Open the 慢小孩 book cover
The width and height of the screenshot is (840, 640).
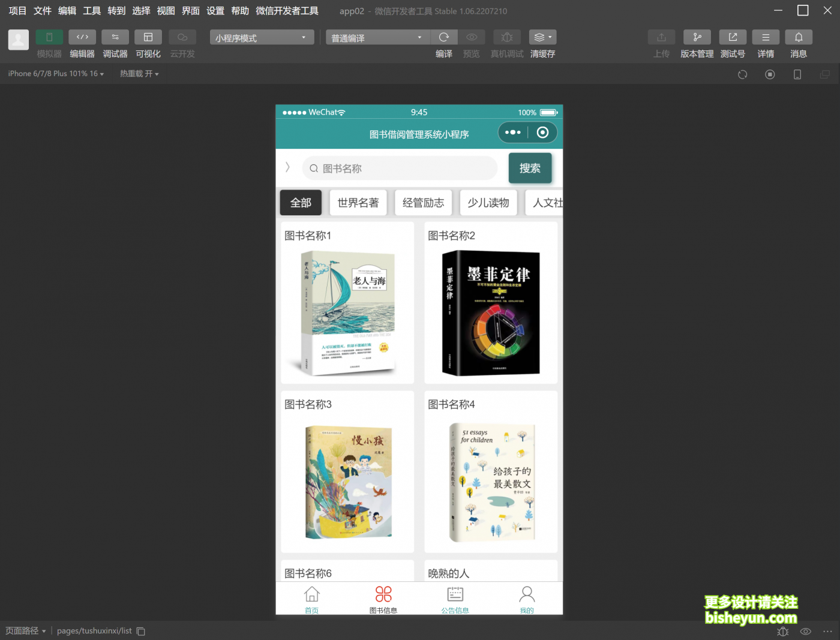pos(348,482)
